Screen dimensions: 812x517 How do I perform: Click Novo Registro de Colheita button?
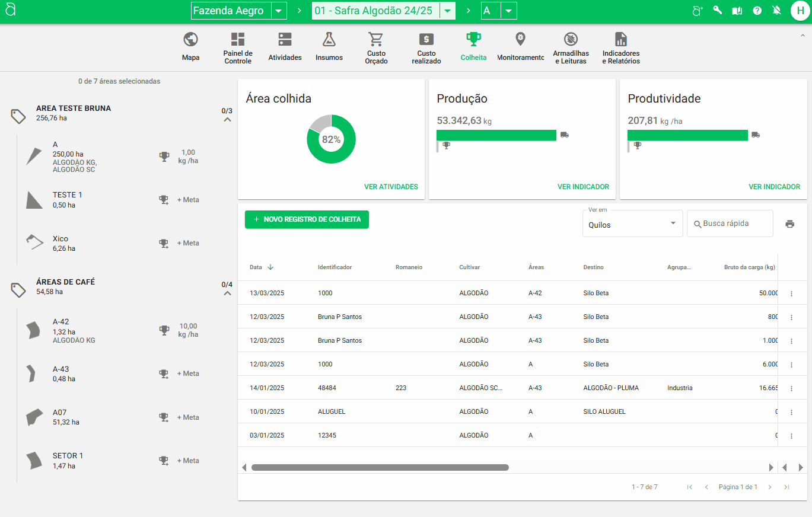point(307,219)
